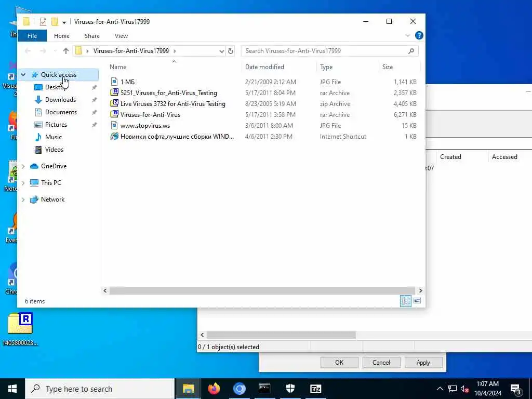
Task: Select the Viruses-for-Anti-Virus rar file icon
Action: click(x=114, y=114)
